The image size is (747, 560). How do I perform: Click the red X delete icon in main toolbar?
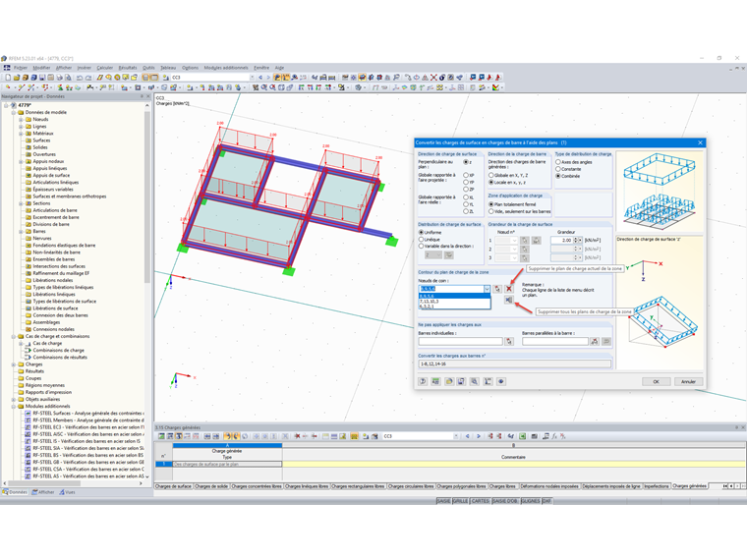[433, 78]
